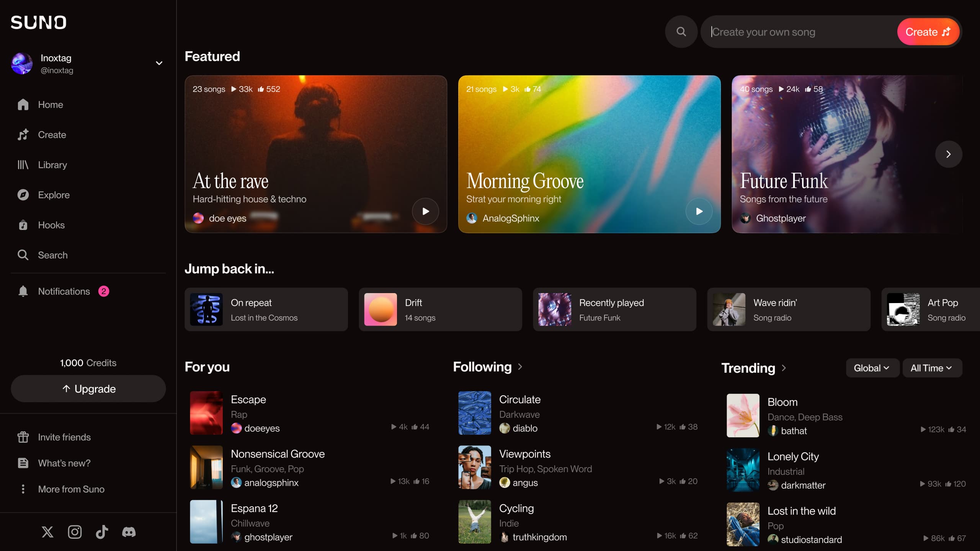Open the On repeat playlist card
This screenshot has height=551, width=980.
(266, 309)
